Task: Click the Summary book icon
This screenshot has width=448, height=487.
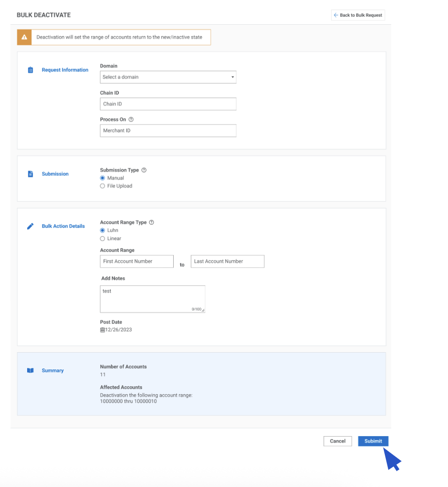Action: tap(31, 370)
